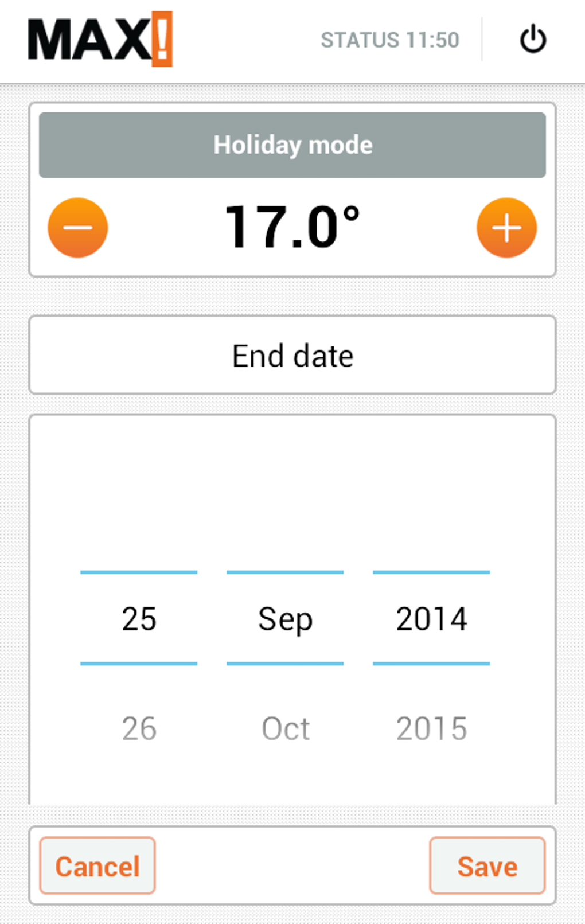Select Sep in the month column

[x=285, y=618]
